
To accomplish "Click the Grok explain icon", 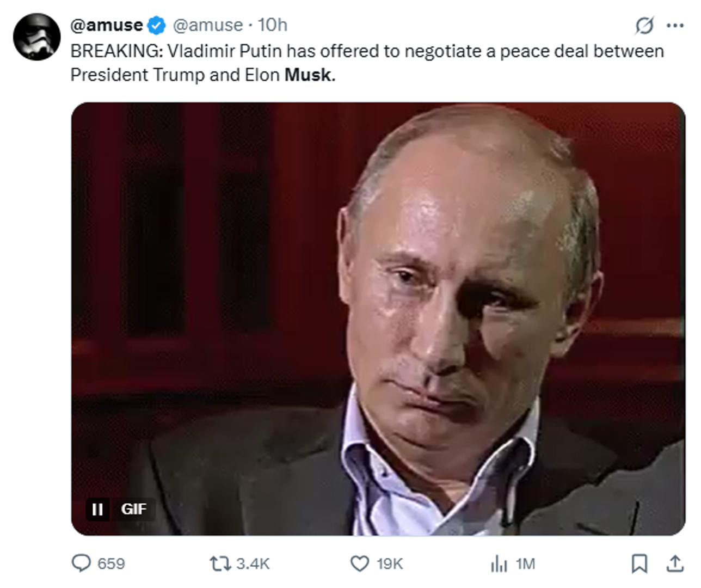I will (x=644, y=25).
